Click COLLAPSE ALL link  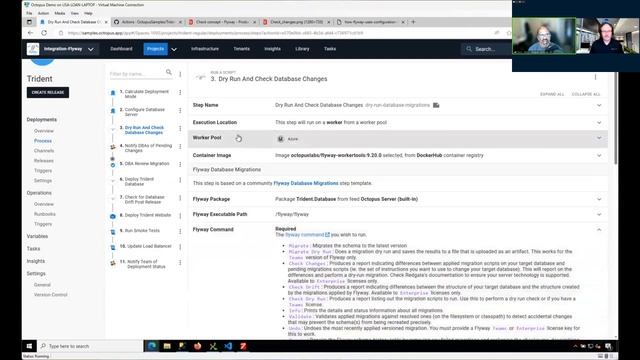(586, 94)
